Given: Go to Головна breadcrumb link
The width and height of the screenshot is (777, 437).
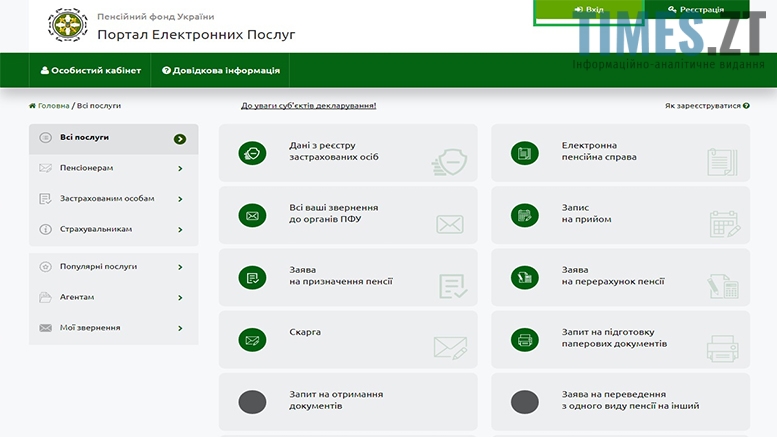Looking at the screenshot, I should (x=52, y=105).
